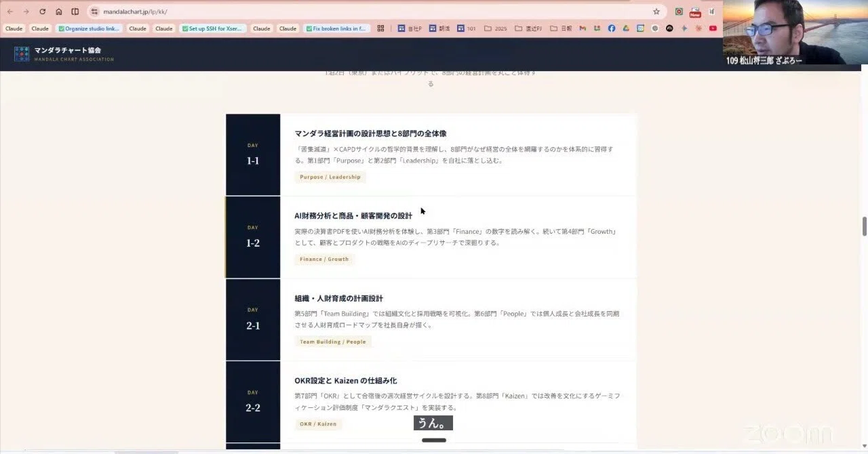Click the Mandala Chart Association logo icon
Screen dimensions: 868x454
coord(22,54)
